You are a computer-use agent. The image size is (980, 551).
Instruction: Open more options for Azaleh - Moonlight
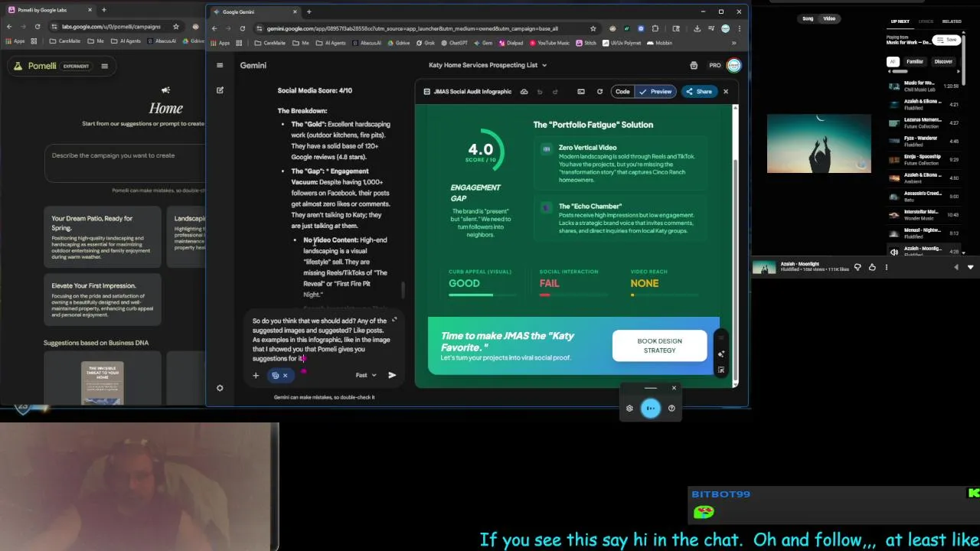click(x=887, y=267)
